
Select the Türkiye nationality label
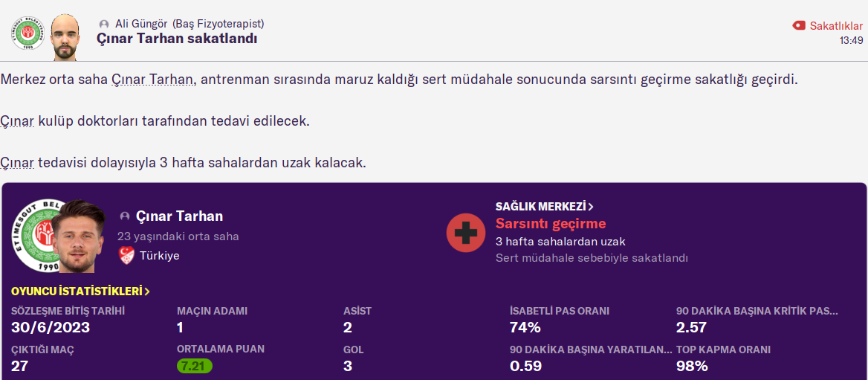pos(159,256)
